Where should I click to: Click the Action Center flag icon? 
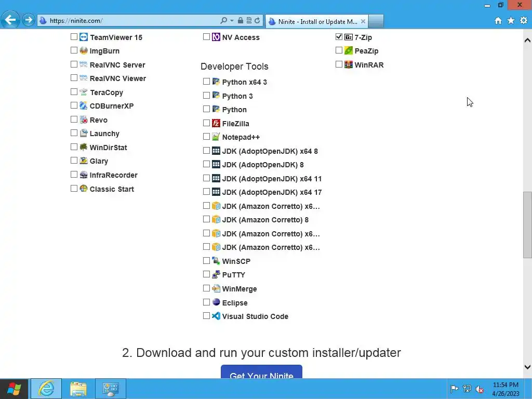point(454,389)
